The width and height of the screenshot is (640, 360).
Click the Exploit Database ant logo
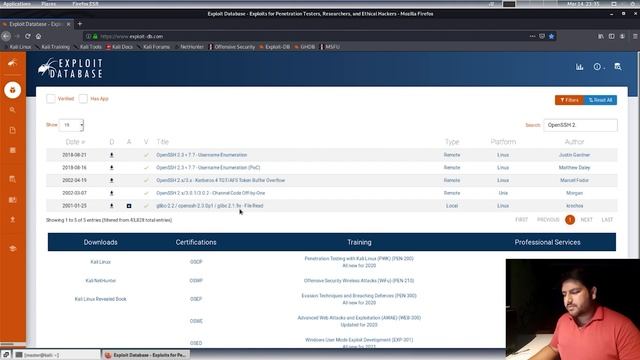(x=70, y=68)
